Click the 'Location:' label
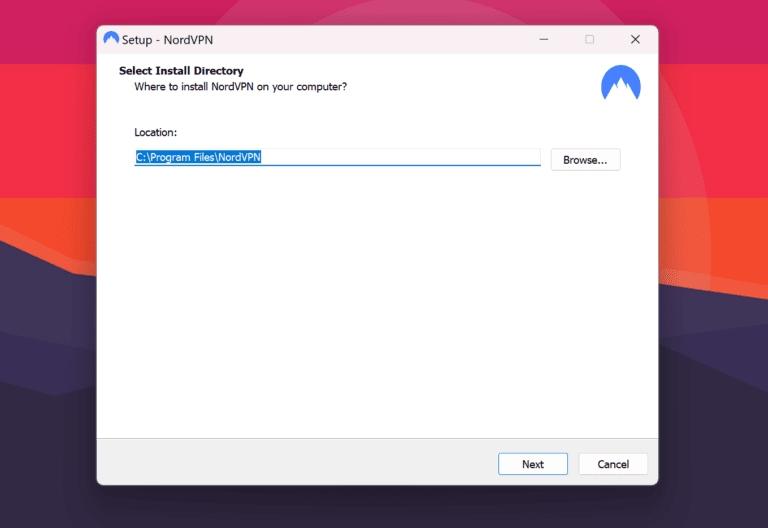This screenshot has width=768, height=528. (x=155, y=132)
